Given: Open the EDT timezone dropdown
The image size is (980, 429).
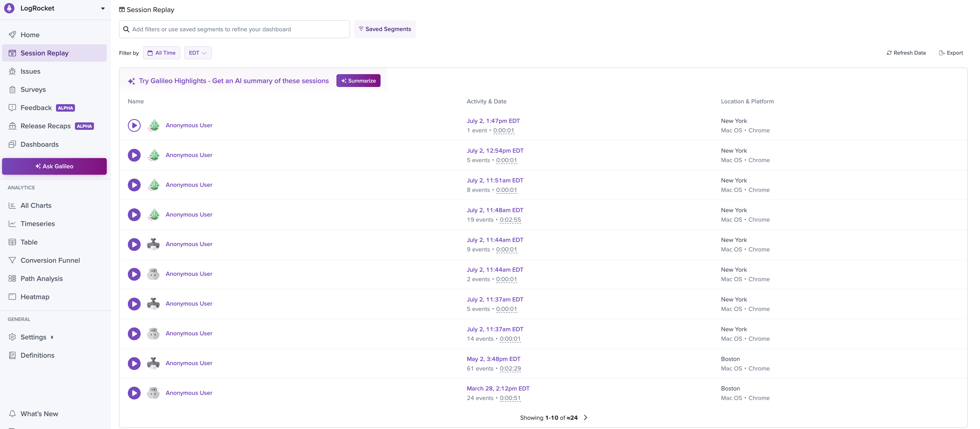Looking at the screenshot, I should pos(198,53).
